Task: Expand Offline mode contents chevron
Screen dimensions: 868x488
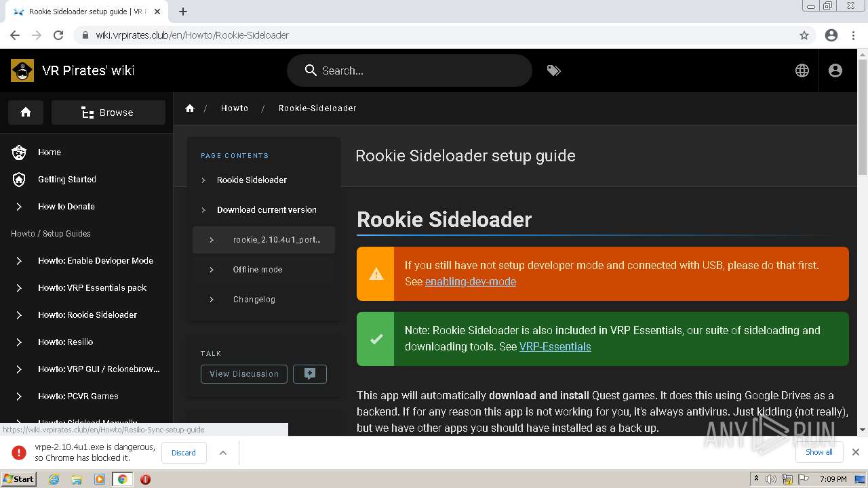Action: pos(212,270)
